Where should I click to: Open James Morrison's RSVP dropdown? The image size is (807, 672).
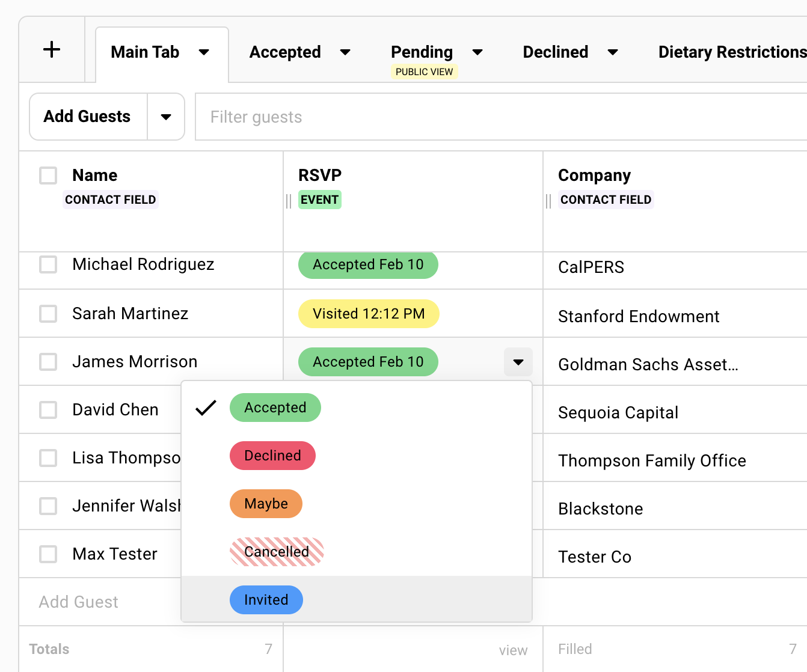518,362
